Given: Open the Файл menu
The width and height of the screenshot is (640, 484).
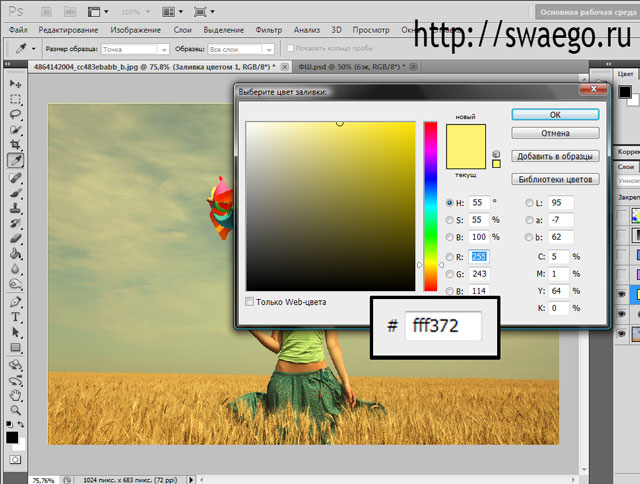Looking at the screenshot, I should [x=18, y=30].
